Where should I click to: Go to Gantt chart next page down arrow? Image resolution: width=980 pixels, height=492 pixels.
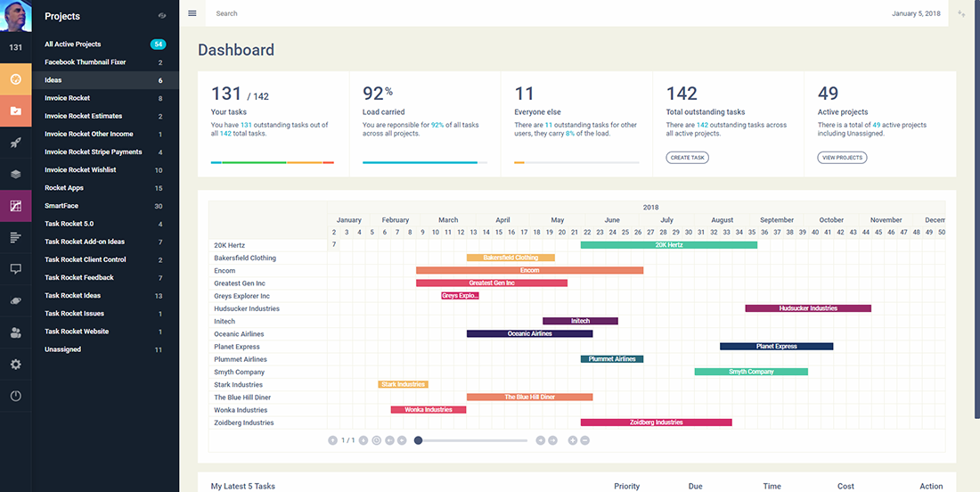coord(363,440)
